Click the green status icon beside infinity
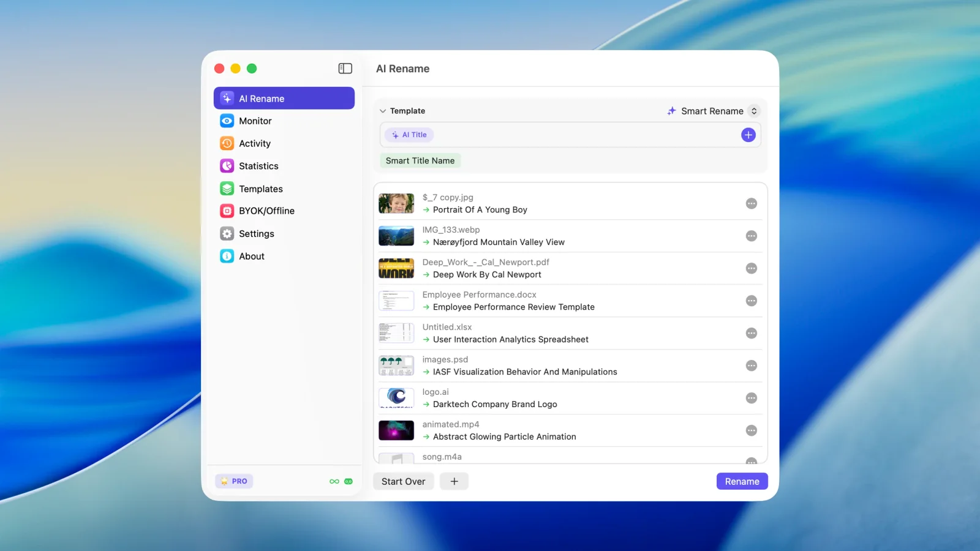This screenshot has width=980, height=551. point(349,481)
